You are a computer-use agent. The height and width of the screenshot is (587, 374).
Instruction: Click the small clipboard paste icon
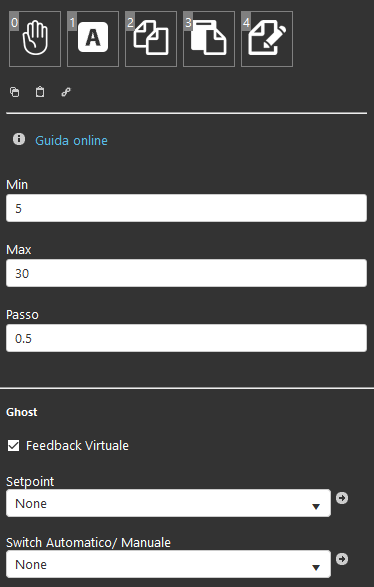[x=40, y=92]
